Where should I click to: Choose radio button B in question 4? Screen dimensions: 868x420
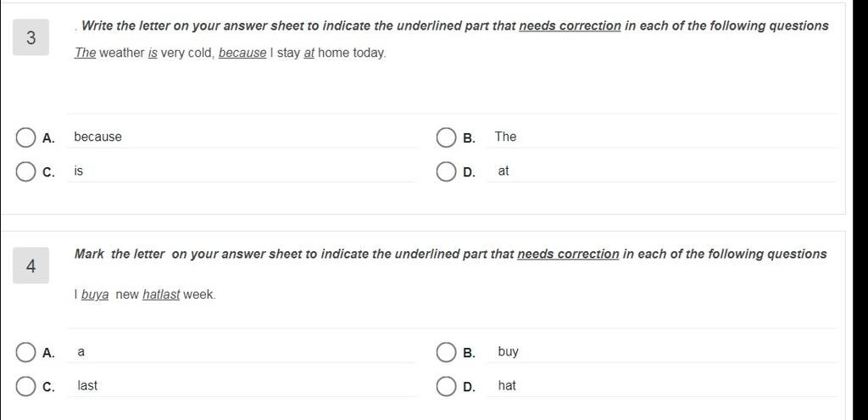446,352
